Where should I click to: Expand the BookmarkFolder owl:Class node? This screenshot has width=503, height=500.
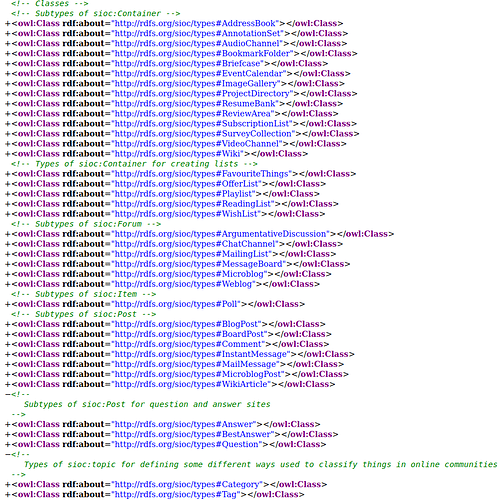[8, 54]
